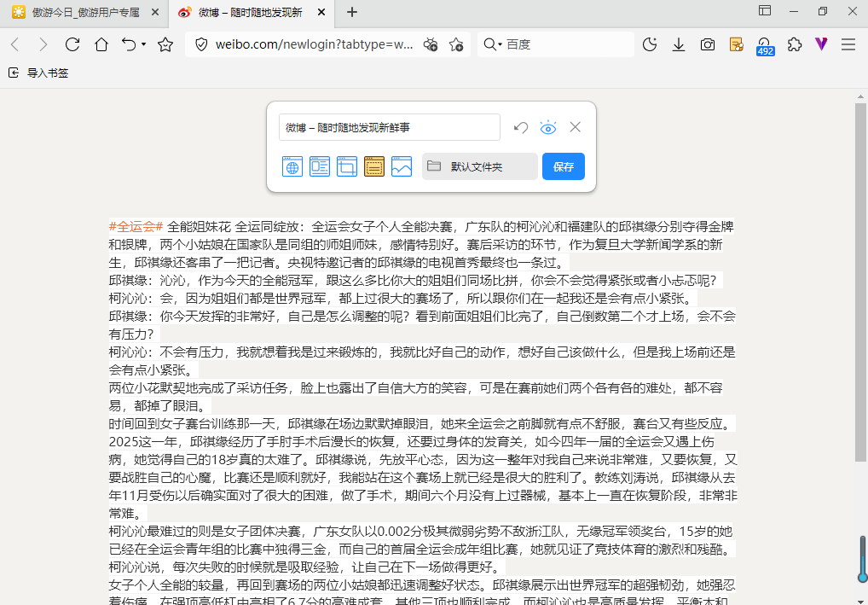This screenshot has width=868, height=605.
Task: Open the 492 badge speed meter icon
Action: [x=765, y=47]
